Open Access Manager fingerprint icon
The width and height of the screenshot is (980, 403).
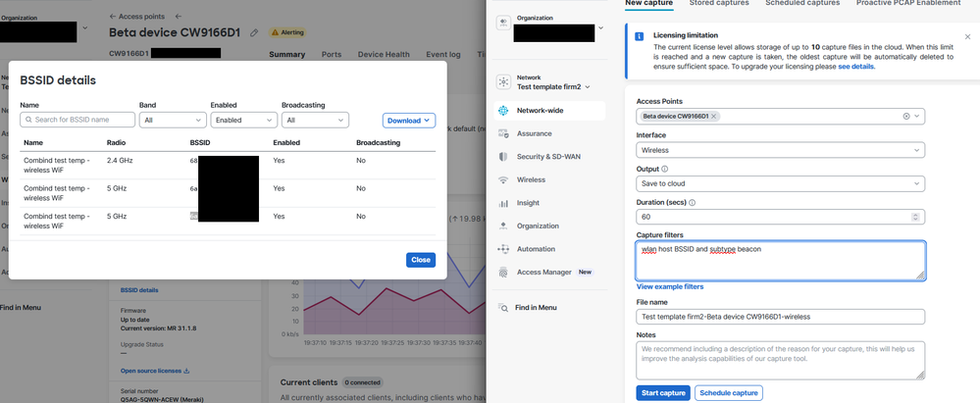pyautogui.click(x=503, y=273)
